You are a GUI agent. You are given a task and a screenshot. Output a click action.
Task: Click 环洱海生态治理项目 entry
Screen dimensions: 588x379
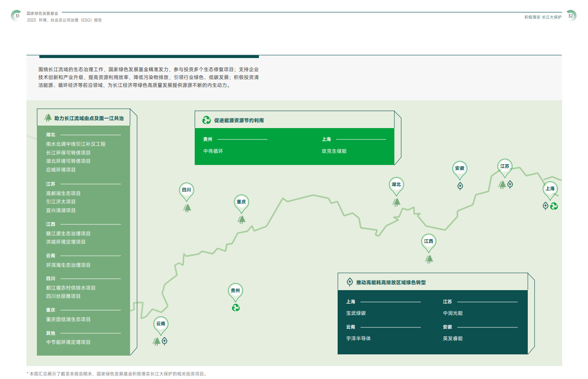[68, 265]
